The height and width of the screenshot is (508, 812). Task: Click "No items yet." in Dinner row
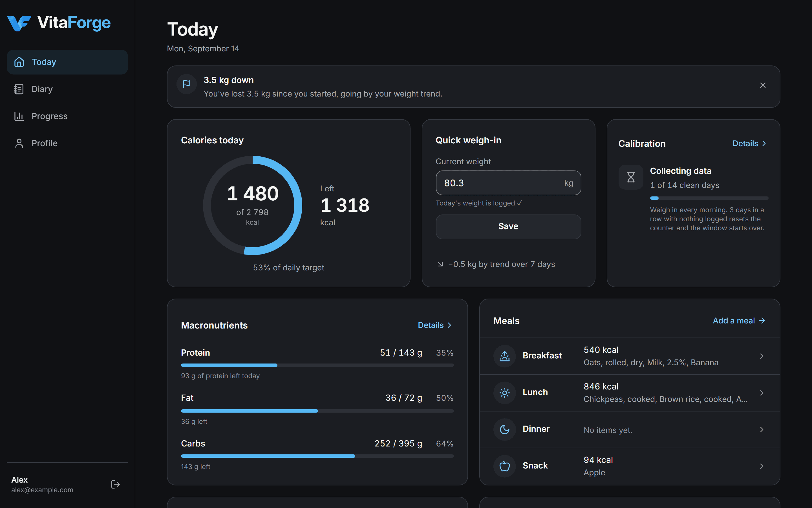pyautogui.click(x=608, y=430)
